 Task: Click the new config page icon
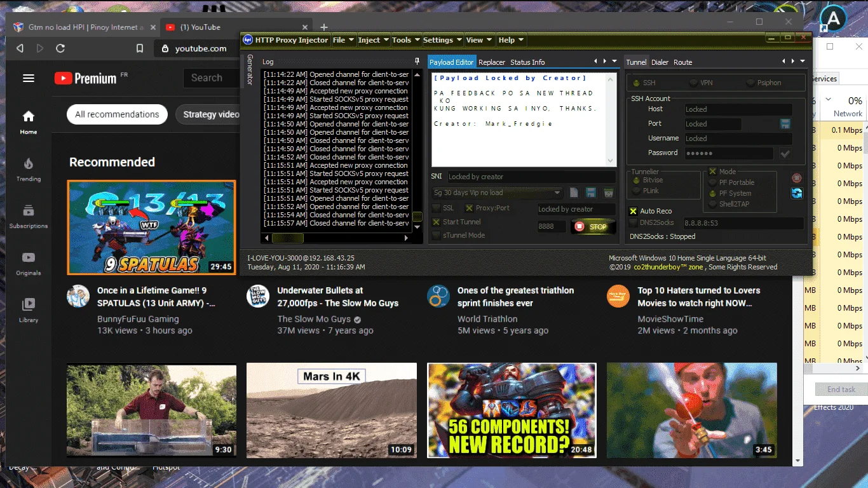(574, 193)
